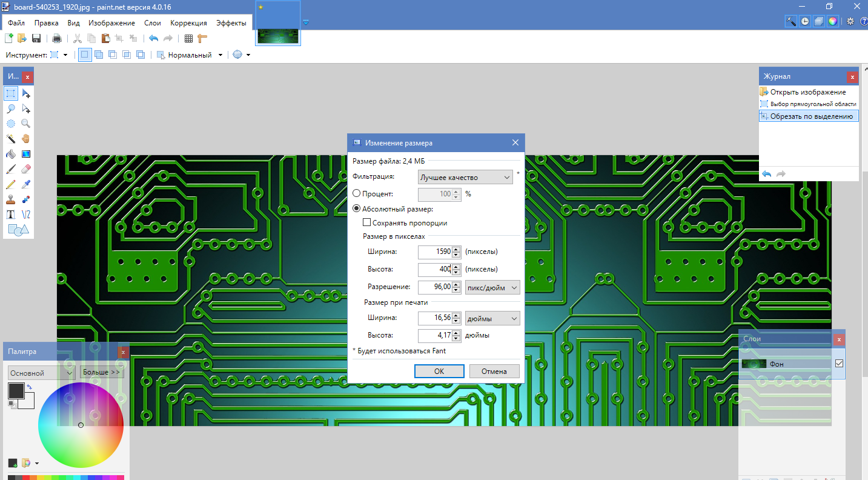Click the Отмена button
Image resolution: width=868 pixels, height=480 pixels.
pyautogui.click(x=494, y=372)
